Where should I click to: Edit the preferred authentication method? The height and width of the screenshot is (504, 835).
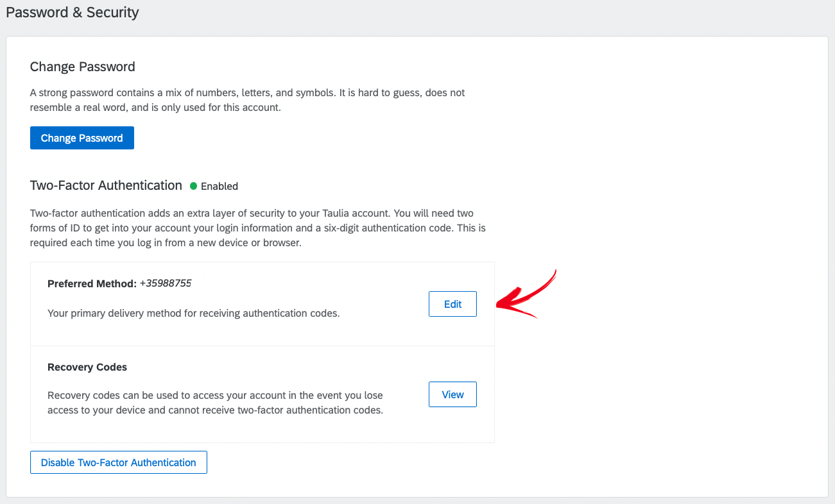452,305
